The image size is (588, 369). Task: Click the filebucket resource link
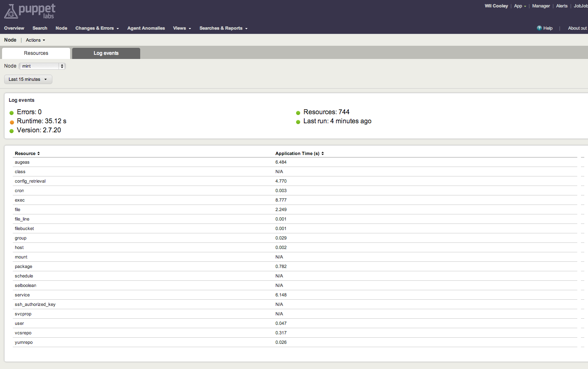(x=24, y=228)
